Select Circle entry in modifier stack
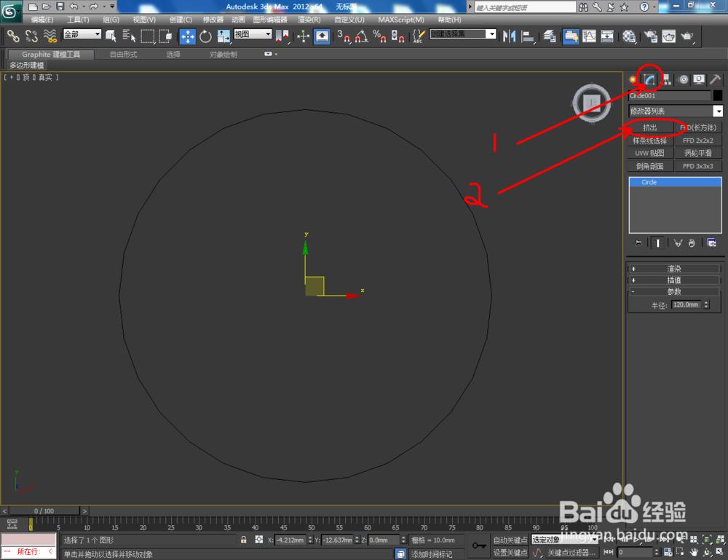 [x=675, y=182]
